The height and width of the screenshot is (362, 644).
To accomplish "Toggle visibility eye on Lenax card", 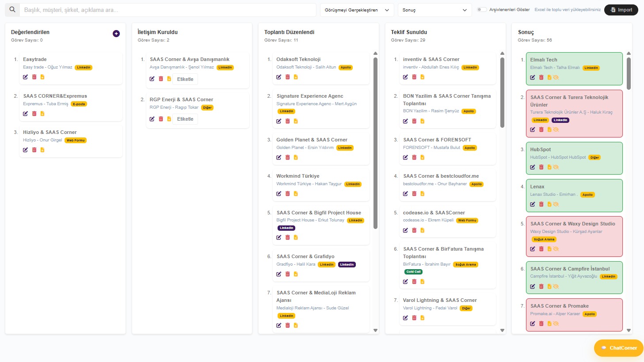I will 556,204.
